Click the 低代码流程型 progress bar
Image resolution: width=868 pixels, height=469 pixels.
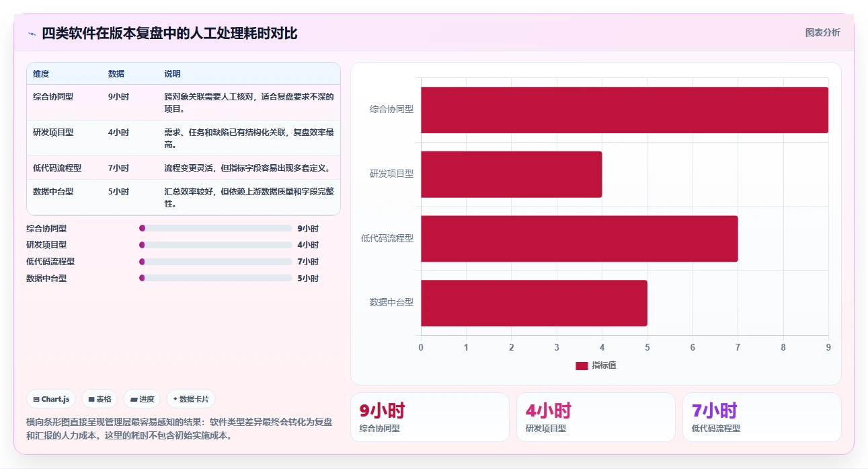point(215,262)
